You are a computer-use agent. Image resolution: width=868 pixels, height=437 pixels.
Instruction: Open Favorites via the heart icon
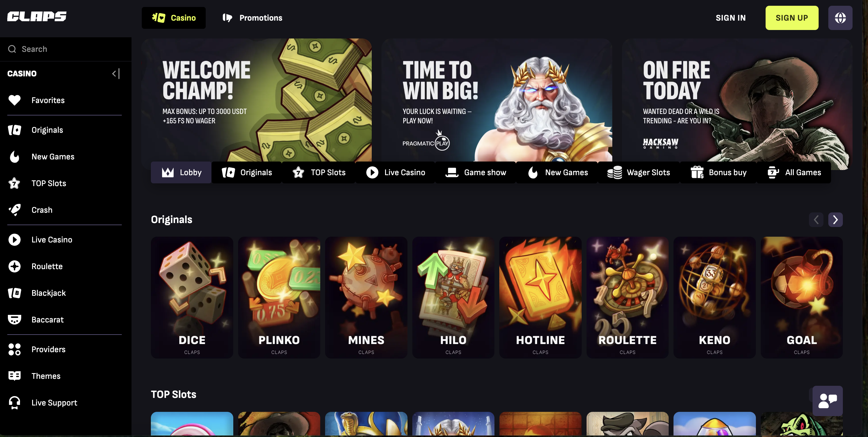[14, 100]
